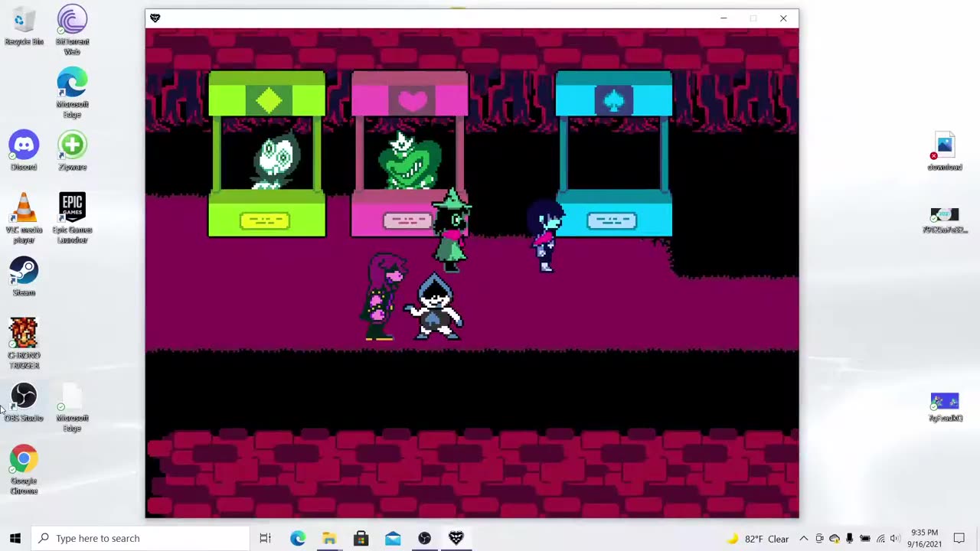Click the Windows Start button
Viewport: 980px width, 551px height.
point(15,538)
